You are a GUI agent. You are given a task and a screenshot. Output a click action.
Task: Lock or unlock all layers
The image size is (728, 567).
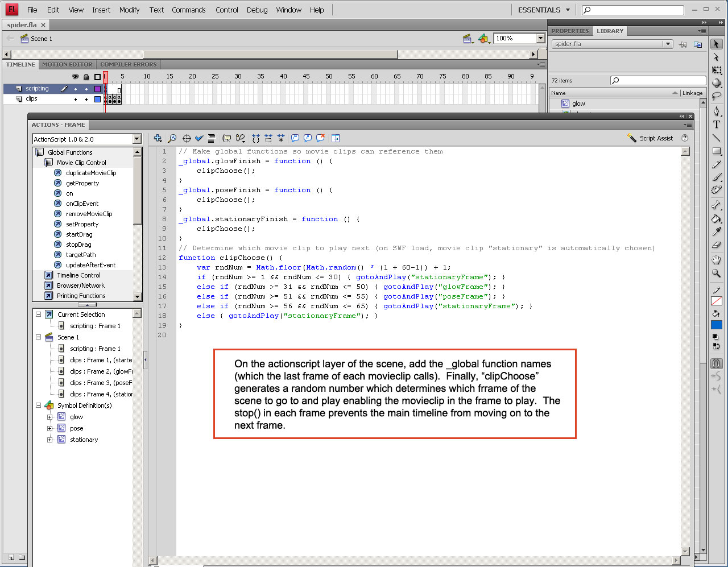(86, 77)
